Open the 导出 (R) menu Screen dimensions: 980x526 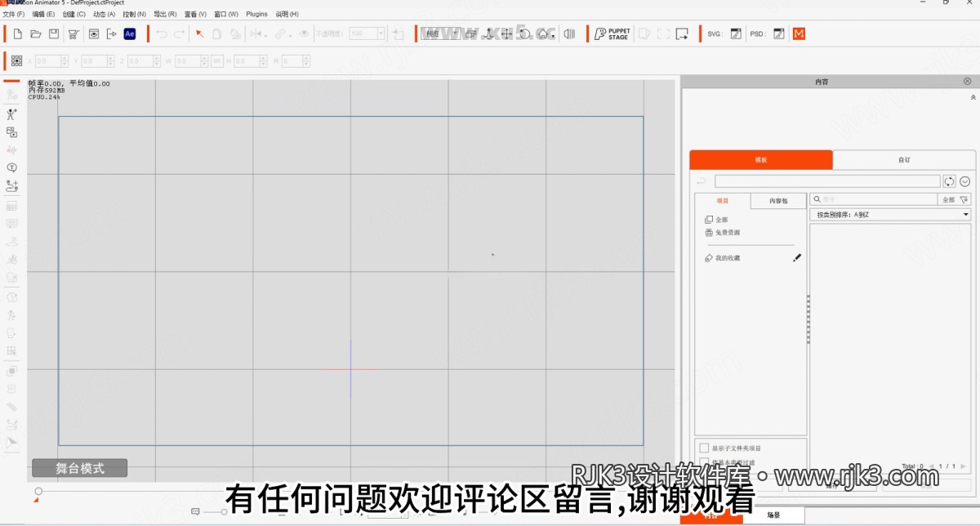pyautogui.click(x=166, y=15)
